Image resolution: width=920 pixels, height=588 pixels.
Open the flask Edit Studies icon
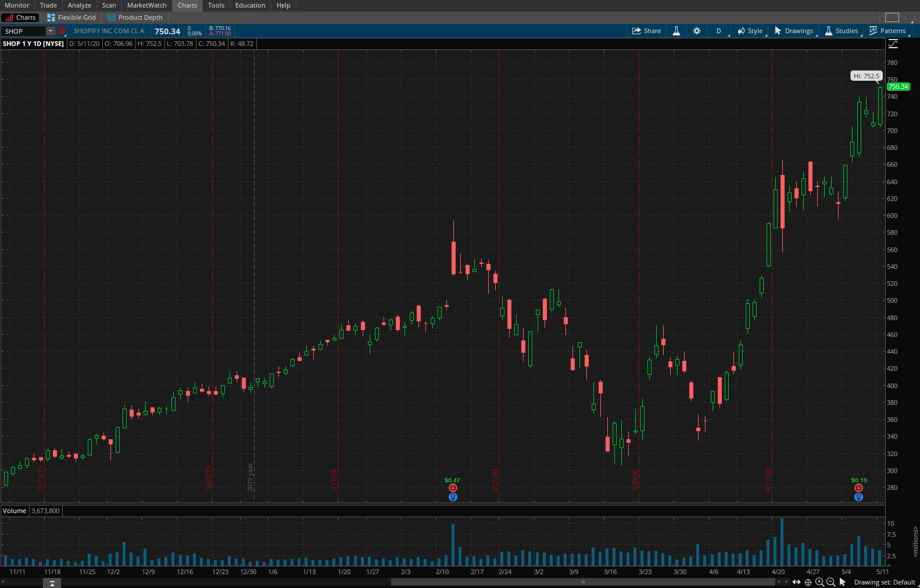pos(676,31)
